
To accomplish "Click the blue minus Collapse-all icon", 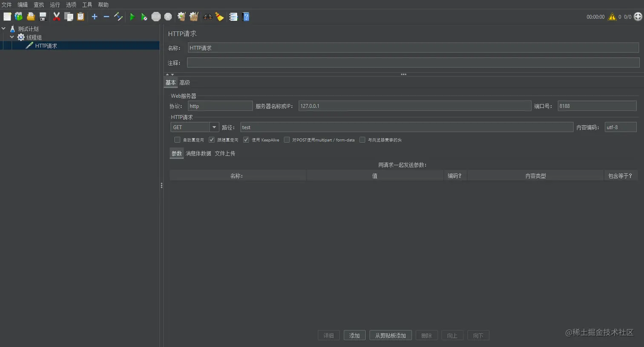I will coord(106,17).
